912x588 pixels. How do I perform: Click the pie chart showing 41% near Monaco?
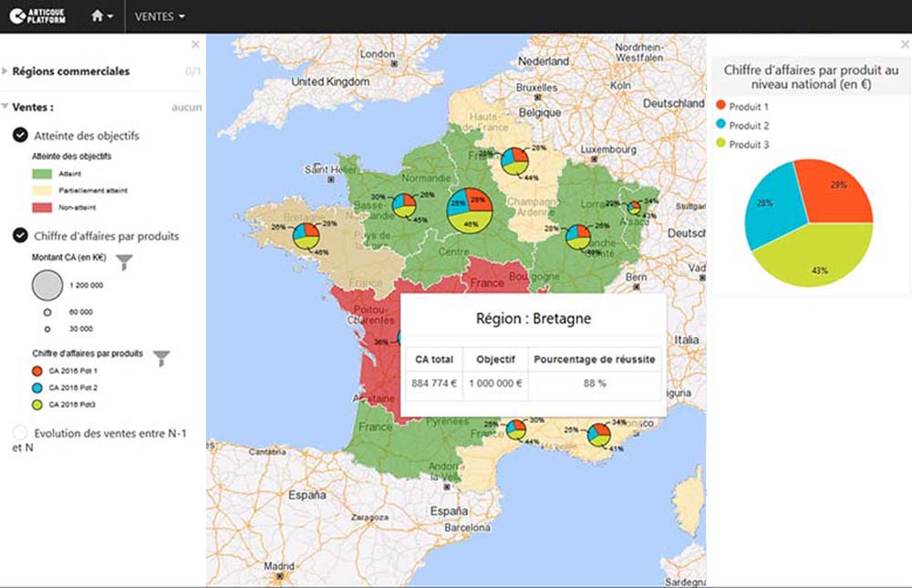598,435
